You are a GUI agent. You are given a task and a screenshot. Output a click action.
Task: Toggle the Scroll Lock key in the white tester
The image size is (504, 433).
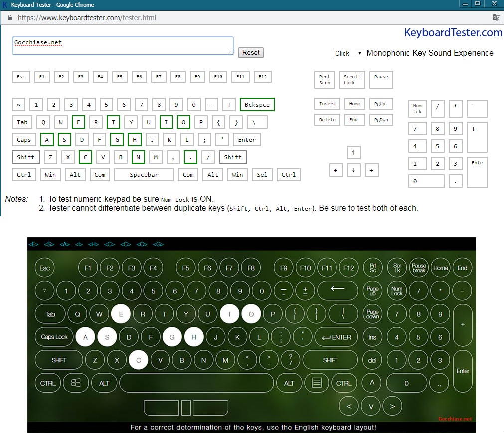point(352,80)
